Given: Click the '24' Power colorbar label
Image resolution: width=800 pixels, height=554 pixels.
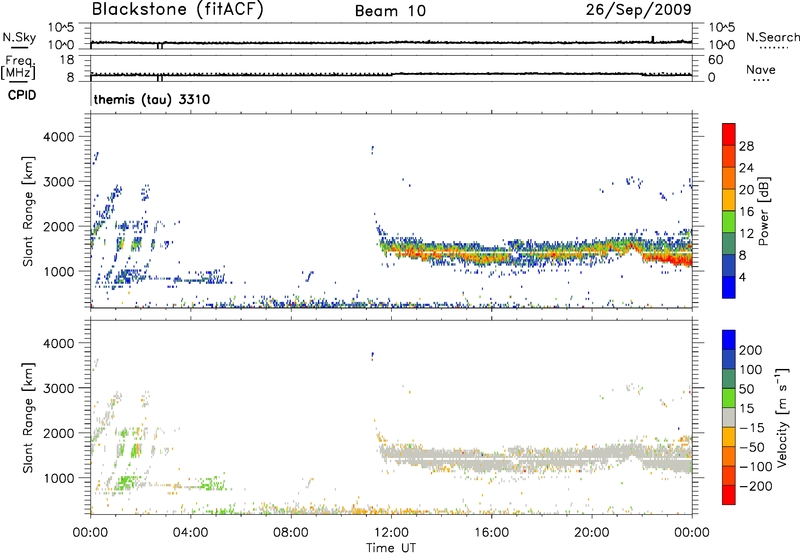Looking at the screenshot, I should (746, 168).
